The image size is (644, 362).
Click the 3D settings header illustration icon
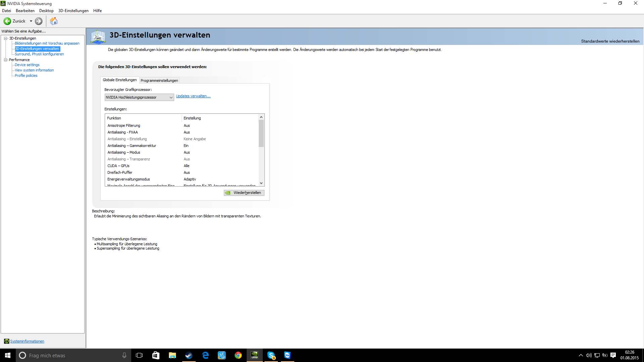(x=98, y=37)
